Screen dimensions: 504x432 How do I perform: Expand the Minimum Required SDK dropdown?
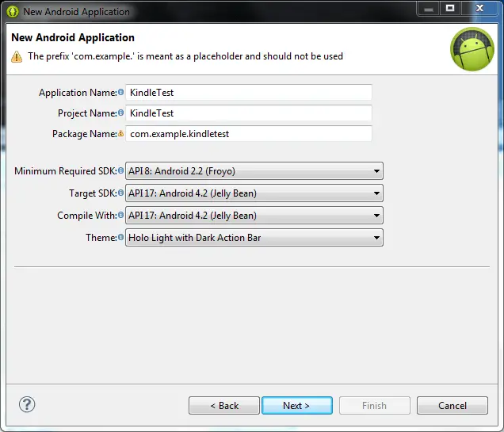(376, 171)
